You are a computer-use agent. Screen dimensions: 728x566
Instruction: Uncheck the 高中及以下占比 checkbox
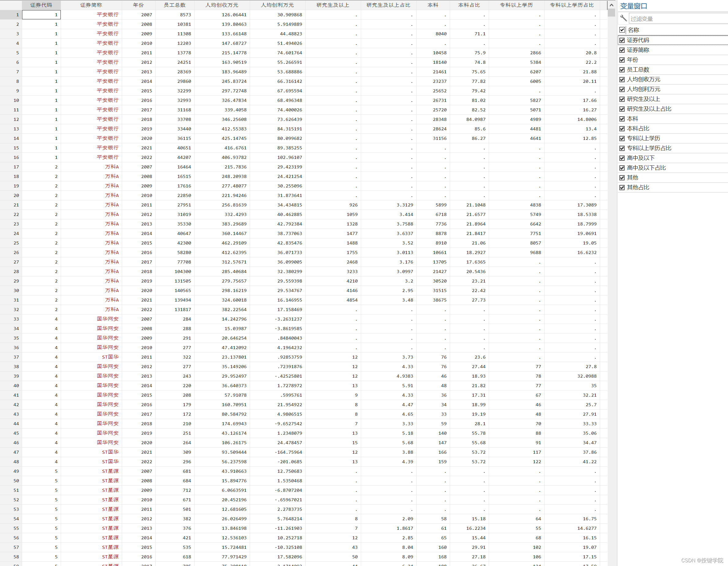[x=622, y=168]
